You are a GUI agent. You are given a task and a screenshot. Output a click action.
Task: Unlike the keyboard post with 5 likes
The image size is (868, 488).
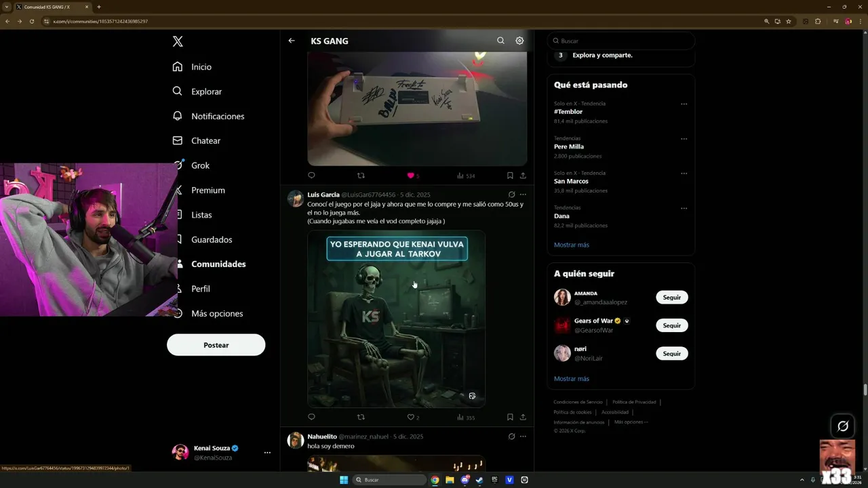410,176
